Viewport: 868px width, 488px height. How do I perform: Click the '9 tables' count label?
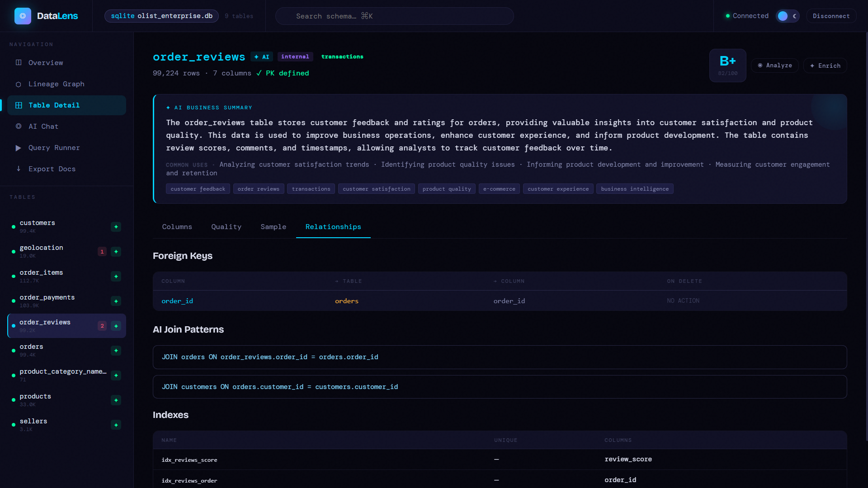[x=239, y=16]
